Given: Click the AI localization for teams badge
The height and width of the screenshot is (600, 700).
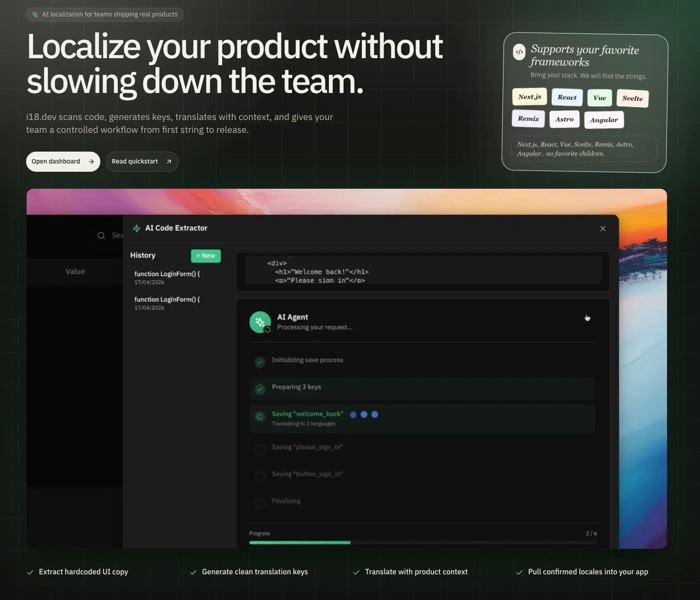Looking at the screenshot, I should tap(105, 15).
